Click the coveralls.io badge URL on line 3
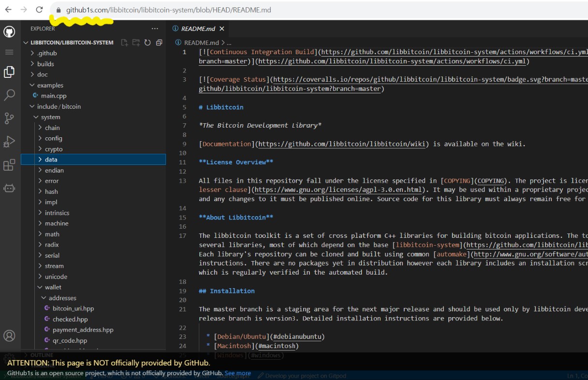The width and height of the screenshot is (588, 380). click(x=430, y=79)
